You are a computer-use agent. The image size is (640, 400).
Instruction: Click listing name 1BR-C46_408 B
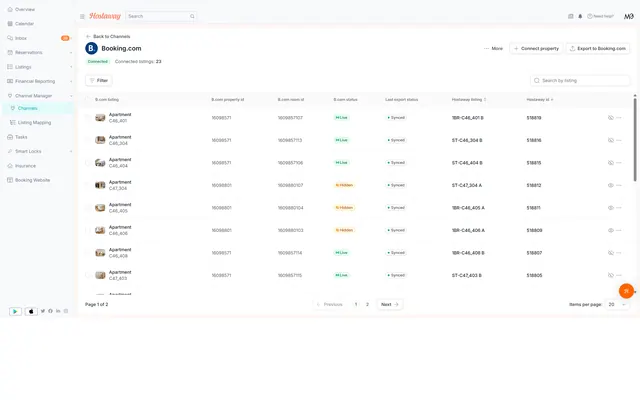point(468,253)
